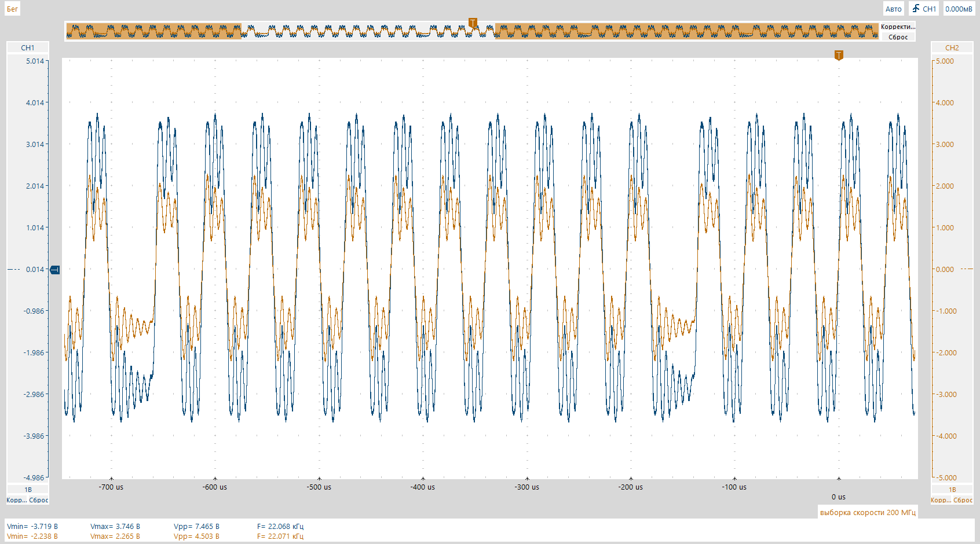Viewport: 980px width, 544px height.
Task: Click the -500 us time axis label
Action: click(x=319, y=487)
